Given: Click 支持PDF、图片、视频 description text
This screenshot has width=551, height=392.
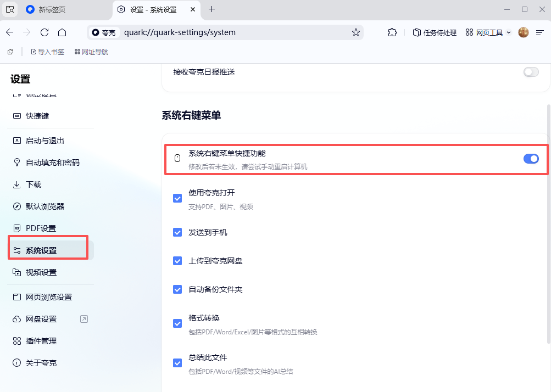Looking at the screenshot, I should click(x=221, y=207).
